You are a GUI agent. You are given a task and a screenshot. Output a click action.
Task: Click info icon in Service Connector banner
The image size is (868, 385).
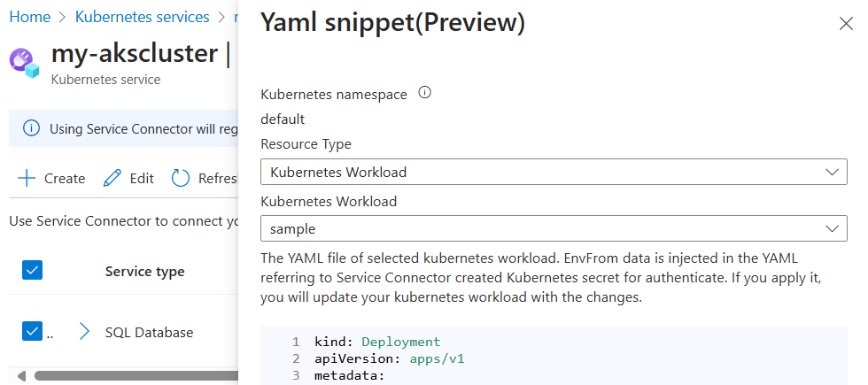tap(32, 128)
